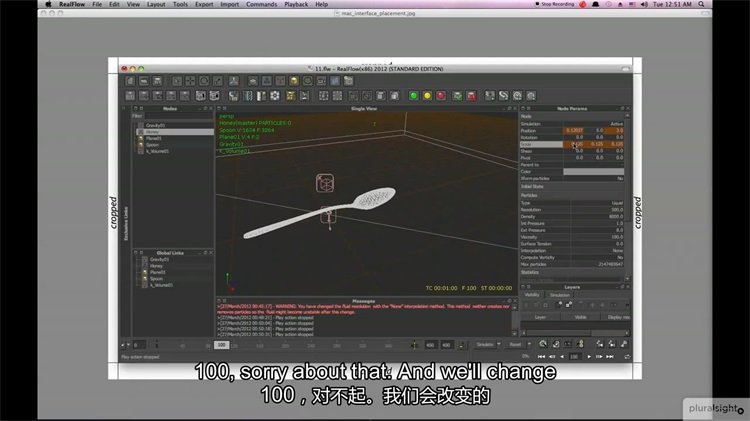Click the Messages panel scrollbar
This screenshot has height=421, width=750.
pyautogui.click(x=515, y=320)
